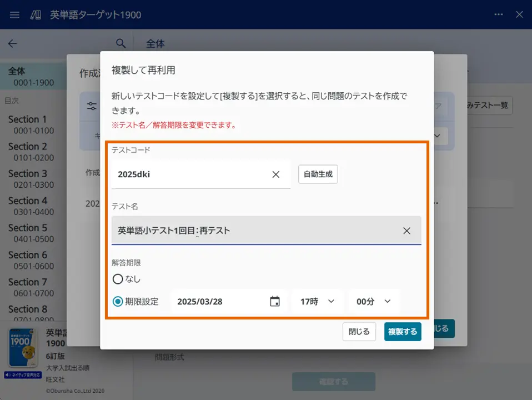
Task: Expand the chevron dropdown behind the dialog
Action: click(437, 136)
